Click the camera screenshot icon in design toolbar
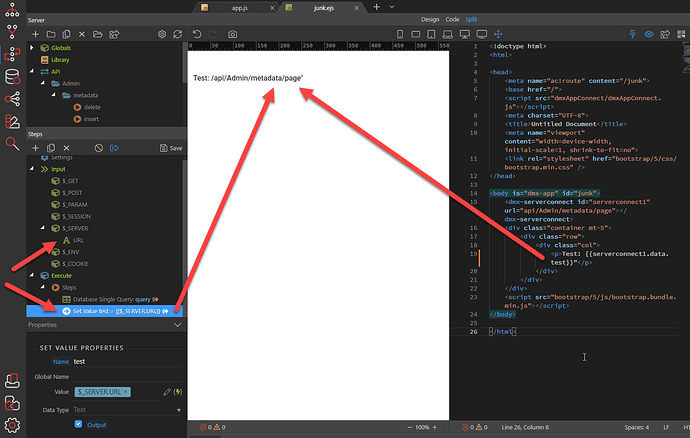The height and width of the screenshot is (438, 690). coord(232,34)
